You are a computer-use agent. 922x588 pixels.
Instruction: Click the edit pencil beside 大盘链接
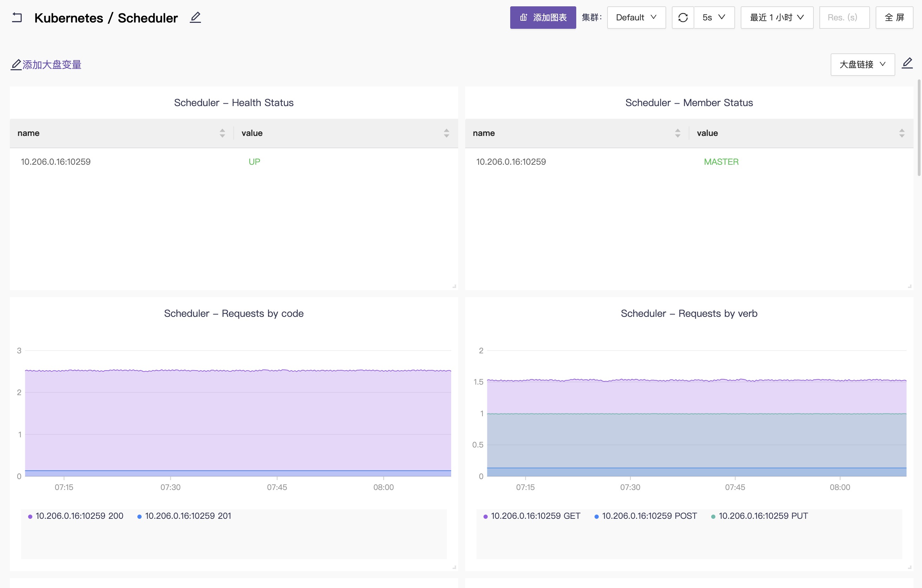tap(907, 63)
